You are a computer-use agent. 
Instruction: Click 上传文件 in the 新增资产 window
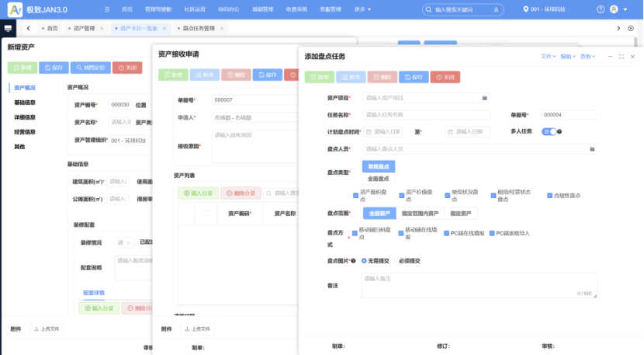[x=47, y=329]
